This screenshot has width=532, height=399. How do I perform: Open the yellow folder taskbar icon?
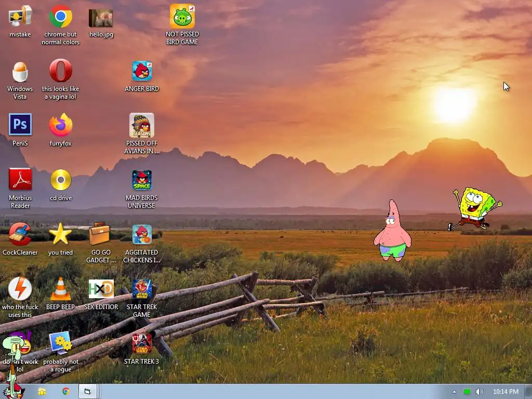coord(42,392)
